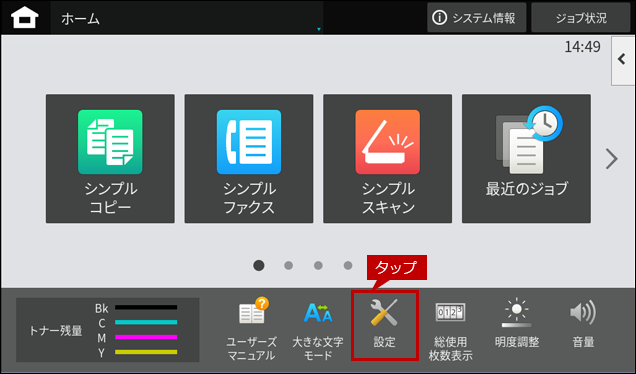Click the ジョブ状況 job status button
The height and width of the screenshot is (374, 636).
click(x=580, y=18)
